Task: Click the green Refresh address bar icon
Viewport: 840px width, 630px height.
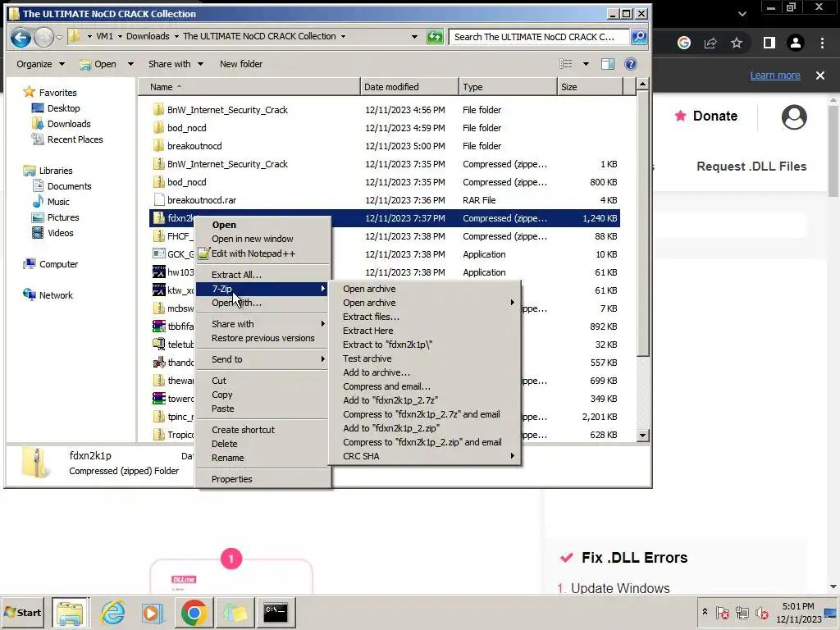Action: [435, 37]
